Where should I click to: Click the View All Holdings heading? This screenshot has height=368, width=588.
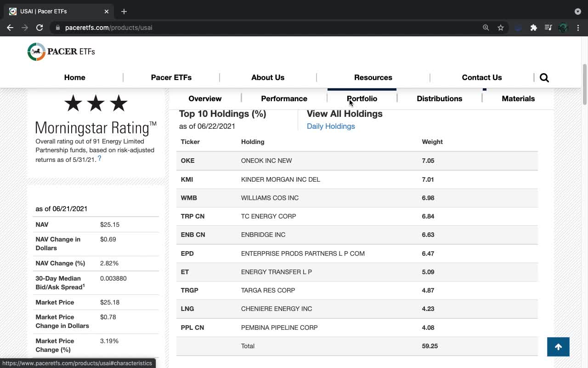pos(345,114)
